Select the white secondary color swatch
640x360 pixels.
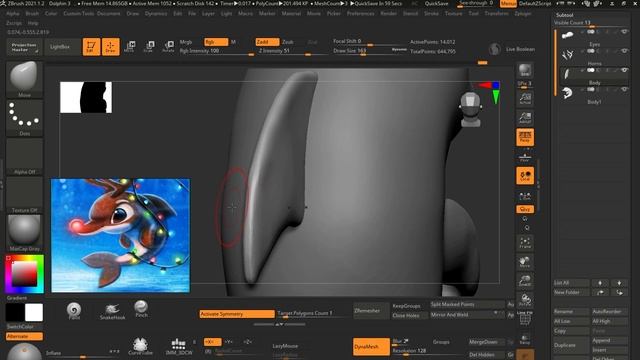pyautogui.click(x=34, y=313)
